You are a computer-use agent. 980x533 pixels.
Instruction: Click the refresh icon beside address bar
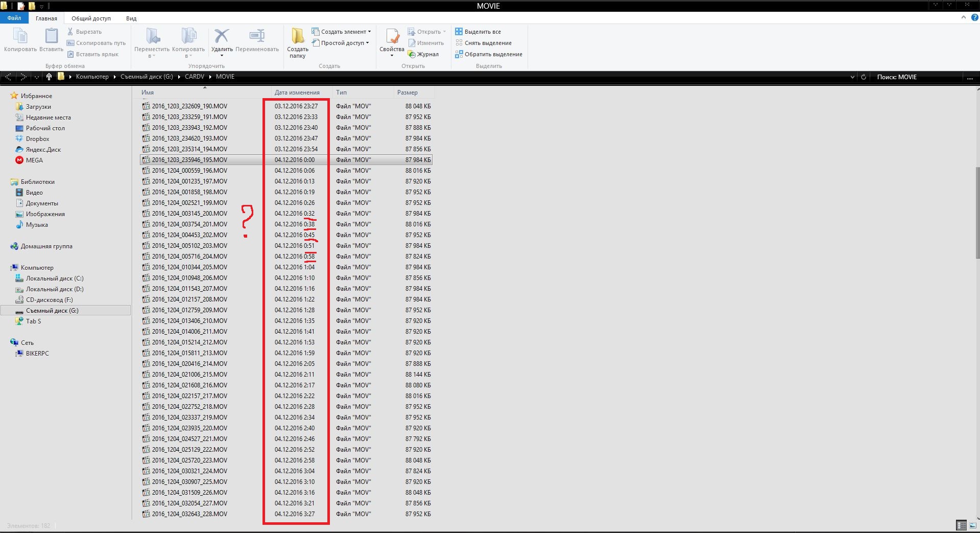tap(864, 77)
